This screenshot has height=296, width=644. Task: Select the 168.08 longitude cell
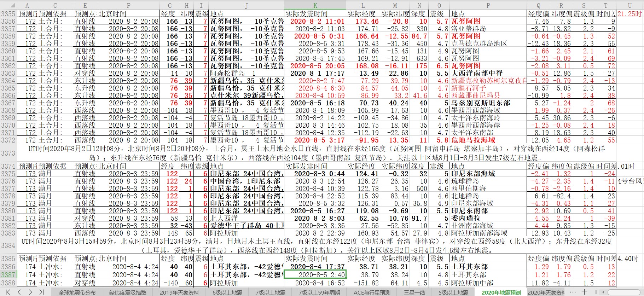coord(363,66)
